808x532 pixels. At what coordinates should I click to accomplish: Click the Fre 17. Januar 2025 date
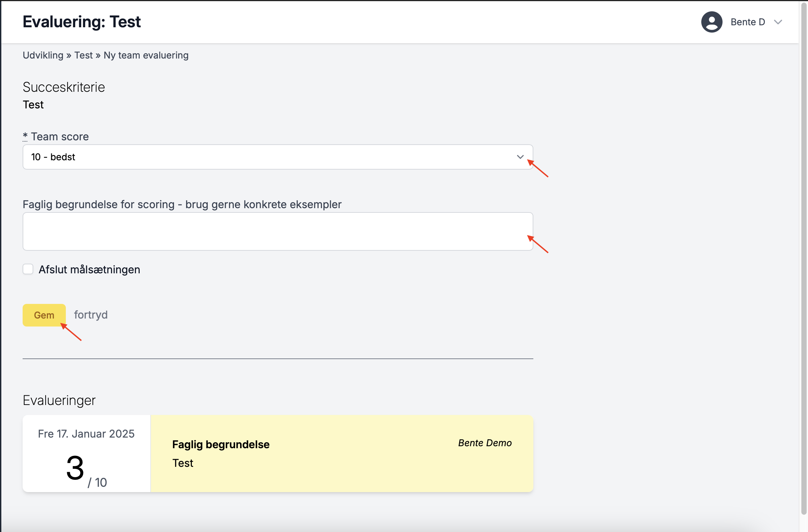pyautogui.click(x=86, y=434)
